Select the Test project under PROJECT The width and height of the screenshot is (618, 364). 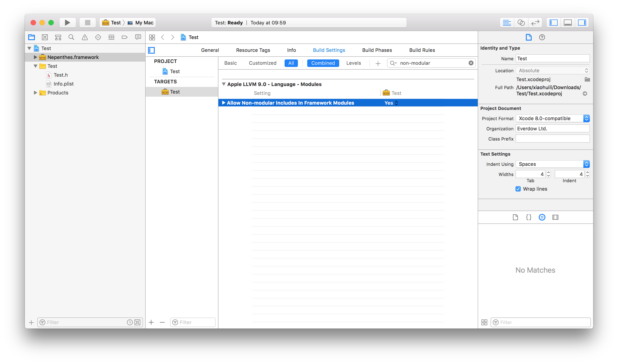click(182, 71)
